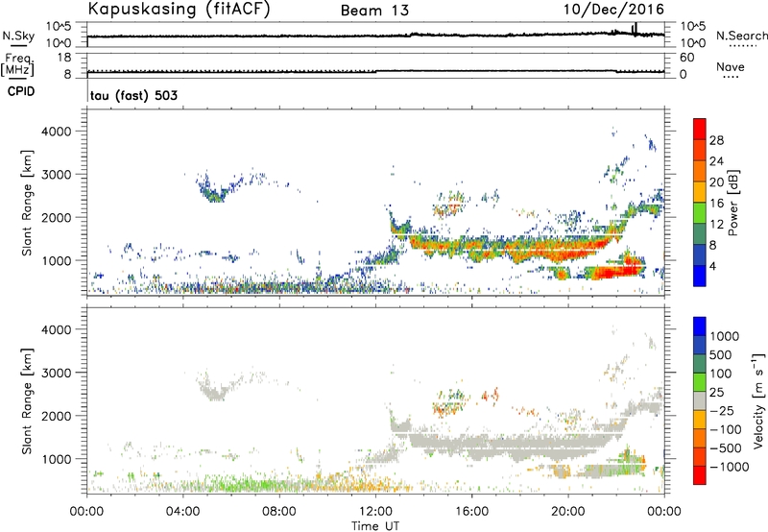This screenshot has width=768, height=532.
Task: Click the 'Kapuskasing (fitACF)' title text
Action: click(179, 10)
